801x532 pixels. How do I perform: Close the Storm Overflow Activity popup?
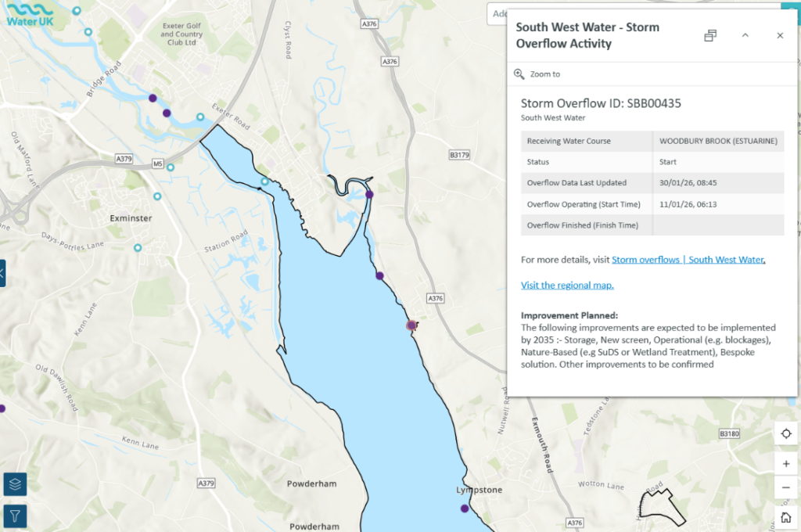(x=780, y=35)
